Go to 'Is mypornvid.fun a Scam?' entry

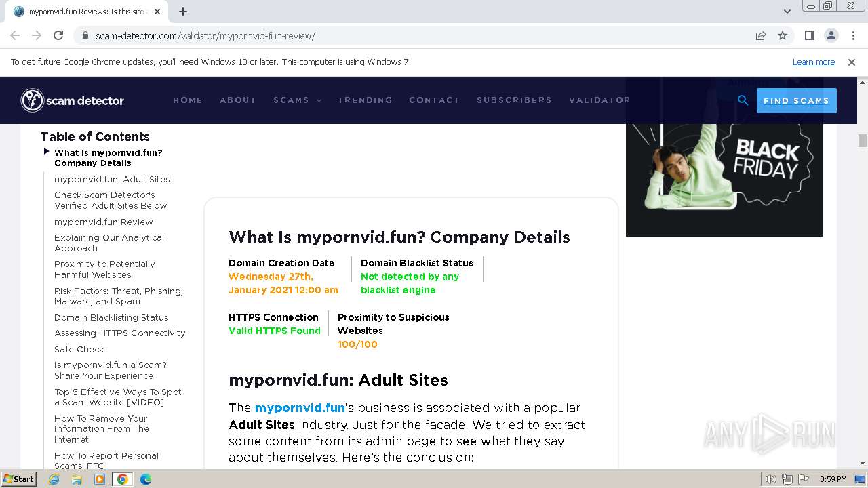click(x=111, y=370)
